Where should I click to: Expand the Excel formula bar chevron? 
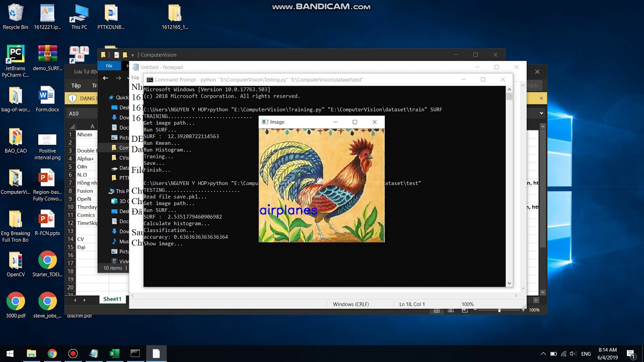[x=541, y=113]
